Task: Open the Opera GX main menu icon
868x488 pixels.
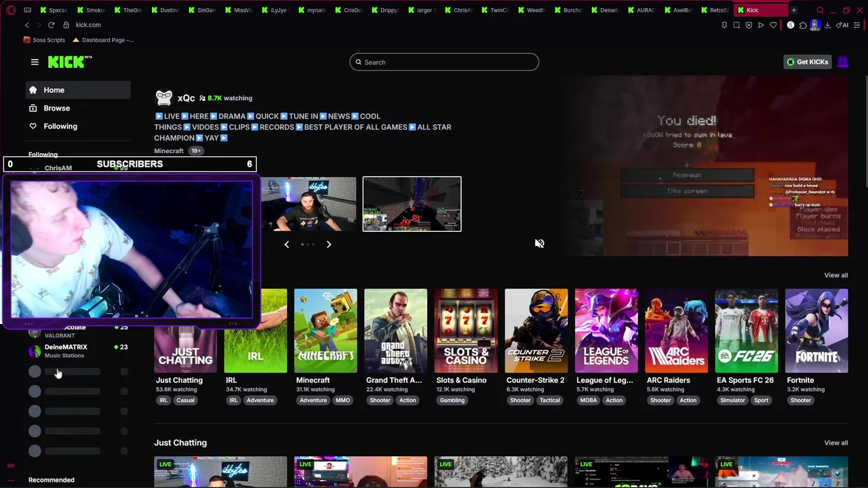Action: click(11, 10)
